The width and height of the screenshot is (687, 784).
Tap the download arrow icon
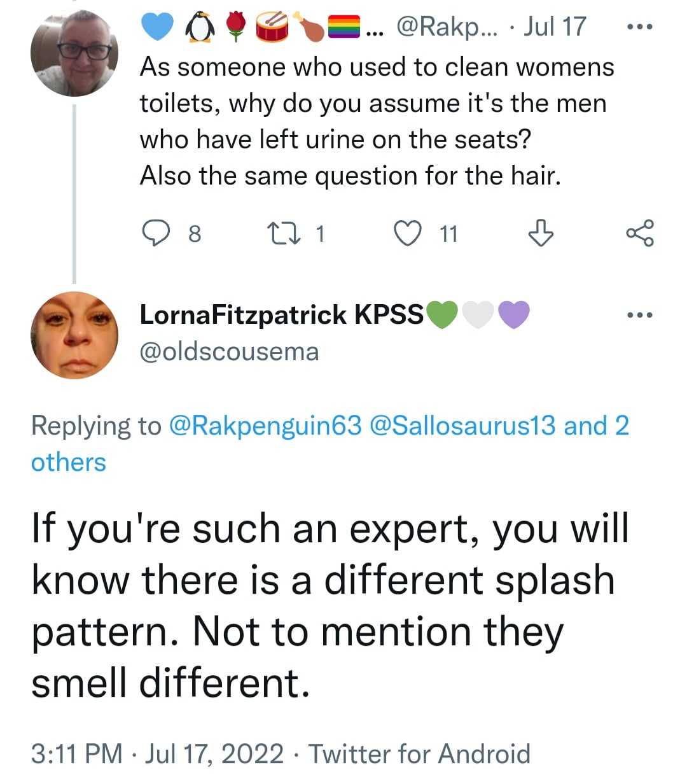(541, 234)
